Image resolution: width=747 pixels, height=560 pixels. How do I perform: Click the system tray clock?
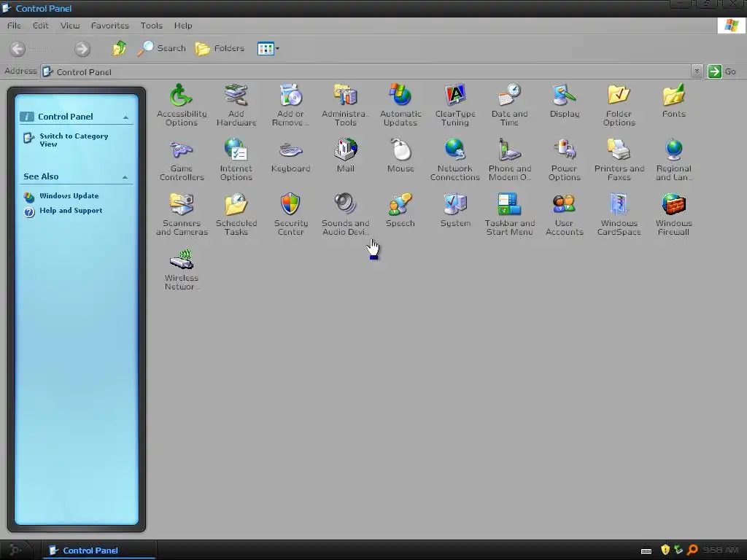tap(720, 550)
